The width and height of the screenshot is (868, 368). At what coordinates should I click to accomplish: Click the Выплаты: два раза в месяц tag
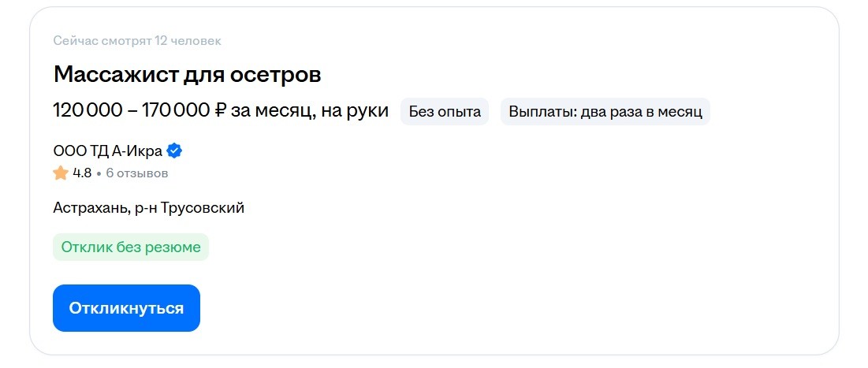click(x=605, y=112)
